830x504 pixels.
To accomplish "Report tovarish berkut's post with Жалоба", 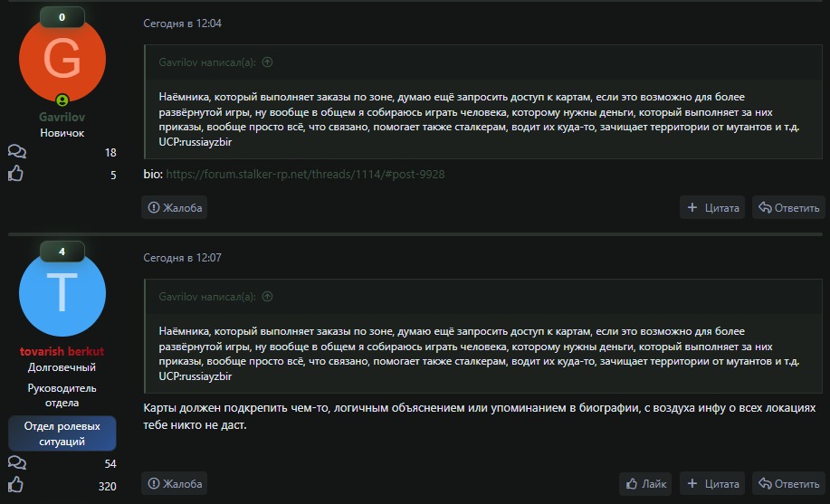I will pyautogui.click(x=175, y=483).
